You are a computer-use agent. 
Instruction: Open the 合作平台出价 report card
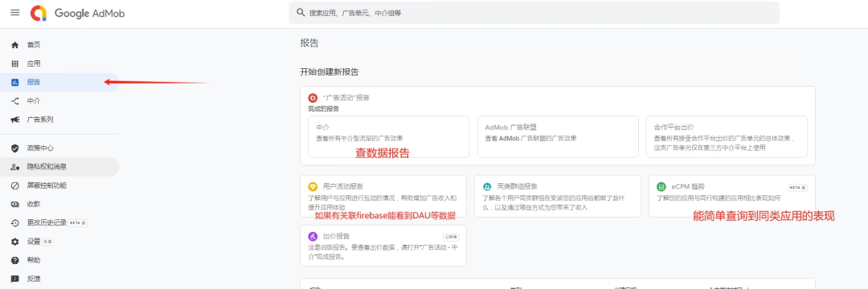point(727,137)
